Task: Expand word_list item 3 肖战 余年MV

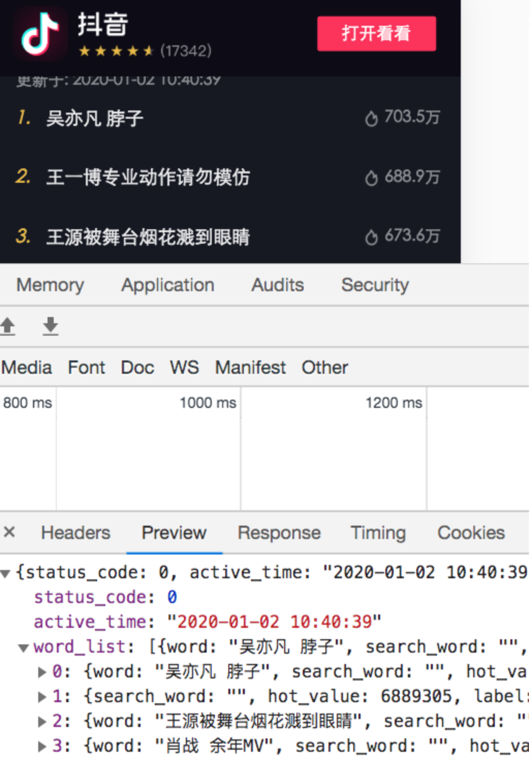Action: point(42,747)
